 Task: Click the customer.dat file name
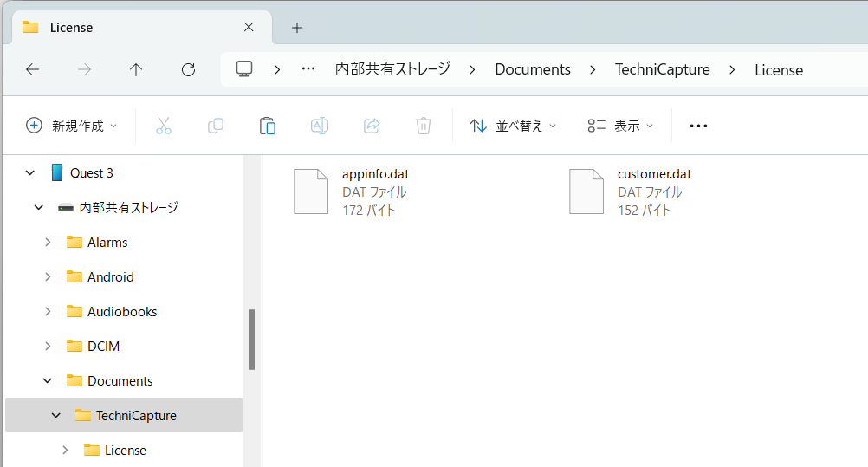click(654, 174)
